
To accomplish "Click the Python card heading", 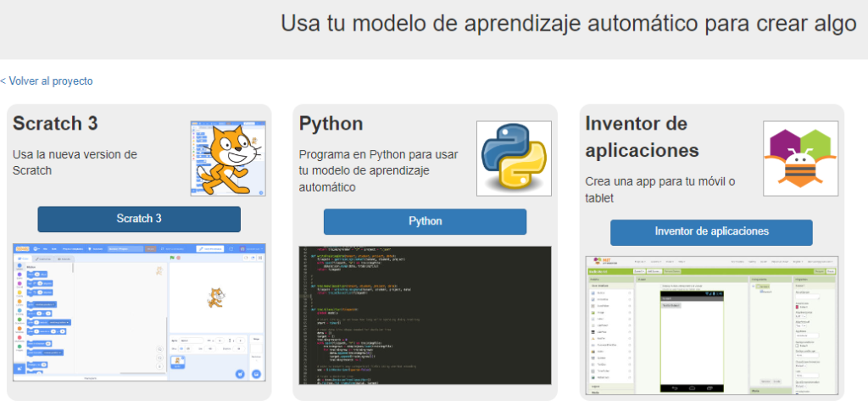I will coord(331,124).
